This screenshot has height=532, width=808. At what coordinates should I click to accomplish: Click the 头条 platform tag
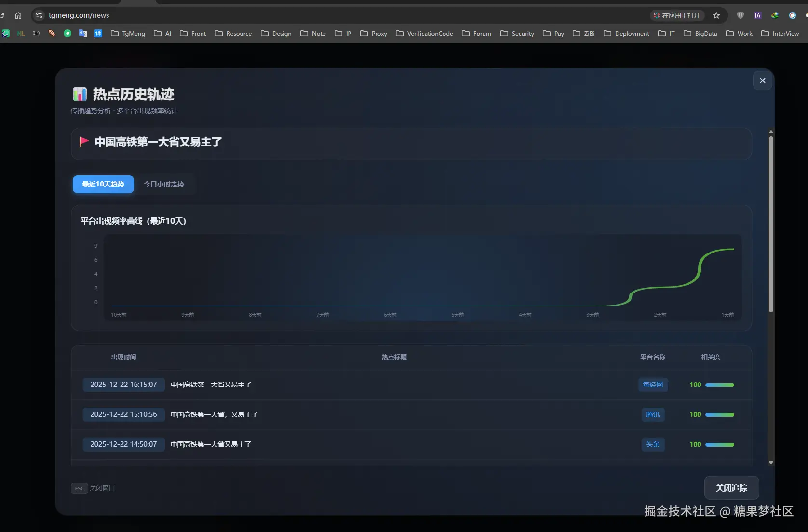coord(653,444)
